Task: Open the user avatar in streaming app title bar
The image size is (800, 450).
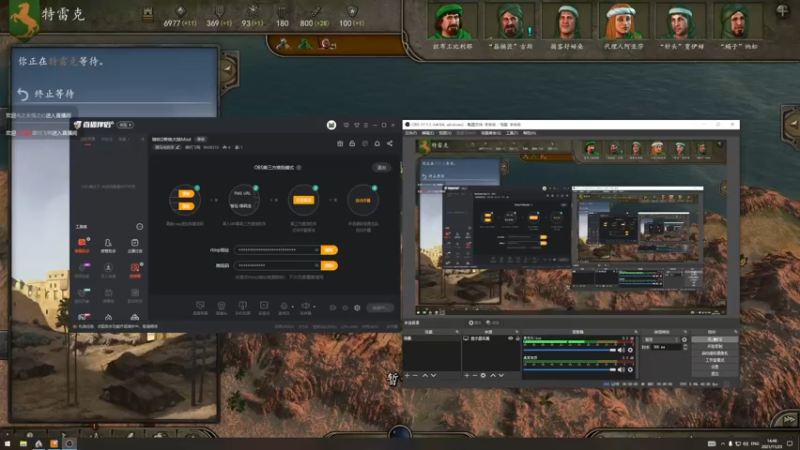Action: coord(331,125)
